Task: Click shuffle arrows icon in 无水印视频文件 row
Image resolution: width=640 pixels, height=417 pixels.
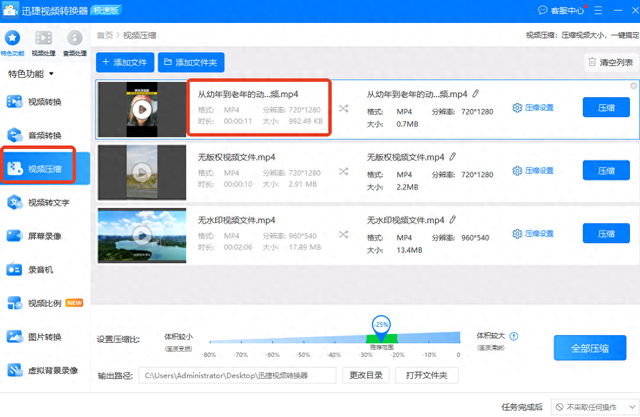Action: pyautogui.click(x=344, y=235)
